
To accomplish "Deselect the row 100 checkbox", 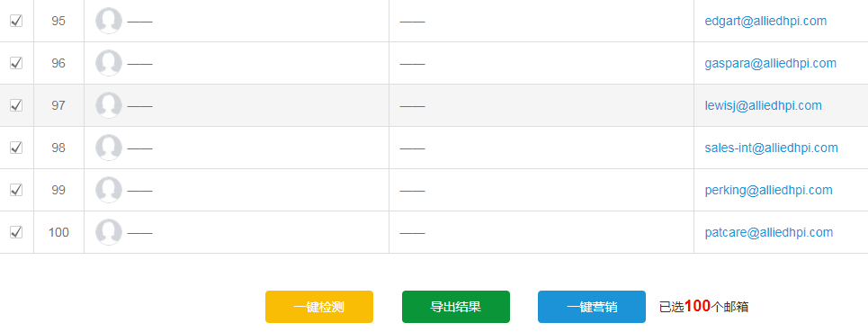I will tap(16, 232).
